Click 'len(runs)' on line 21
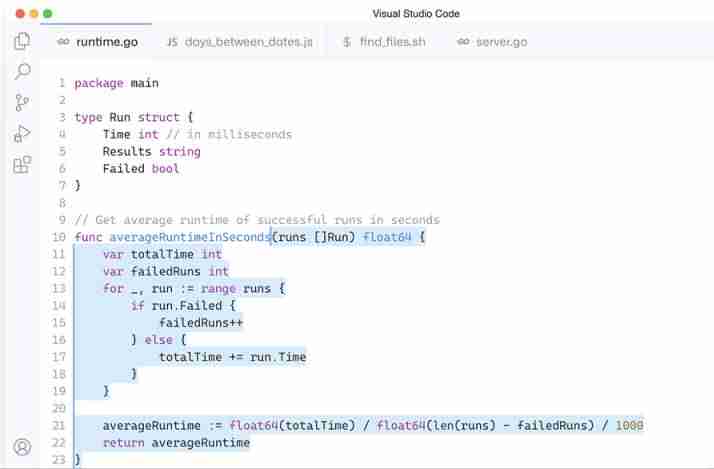The image size is (714, 469). (464, 425)
